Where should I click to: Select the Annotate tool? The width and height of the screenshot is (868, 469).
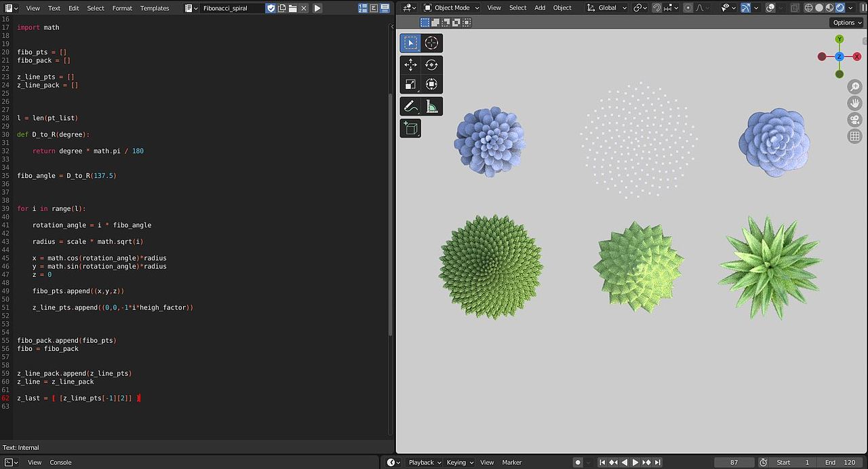pyautogui.click(x=410, y=106)
